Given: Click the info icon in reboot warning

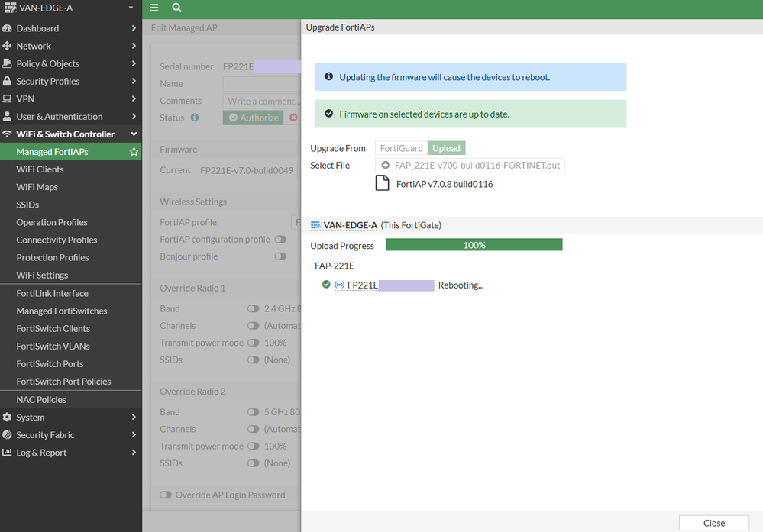Looking at the screenshot, I should 329,76.
